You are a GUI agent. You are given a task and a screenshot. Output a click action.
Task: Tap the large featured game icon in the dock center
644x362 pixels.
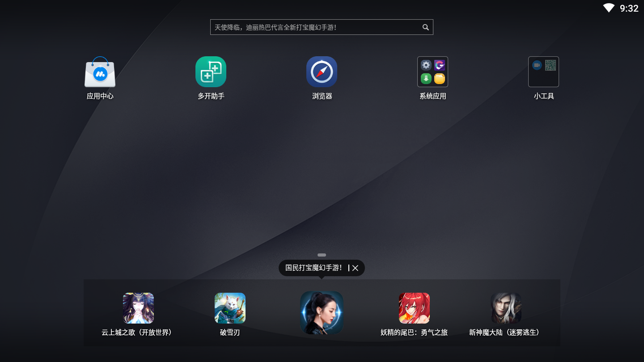[x=322, y=312]
